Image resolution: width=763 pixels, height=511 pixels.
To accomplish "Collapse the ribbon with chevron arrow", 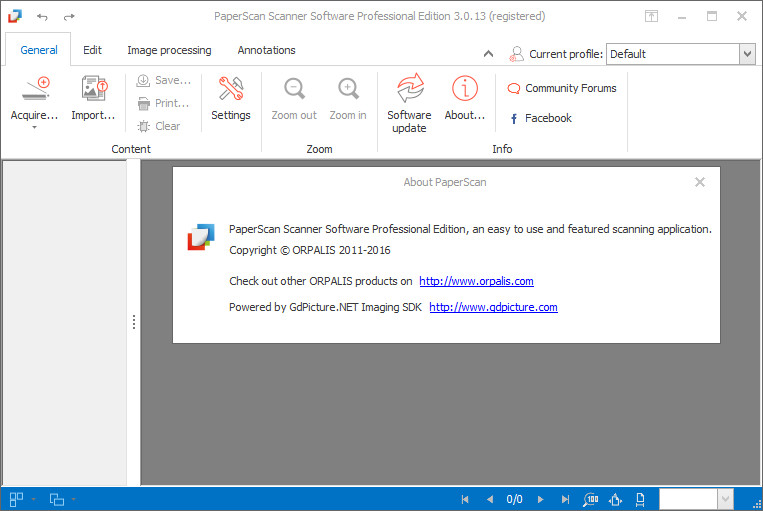I will [489, 54].
